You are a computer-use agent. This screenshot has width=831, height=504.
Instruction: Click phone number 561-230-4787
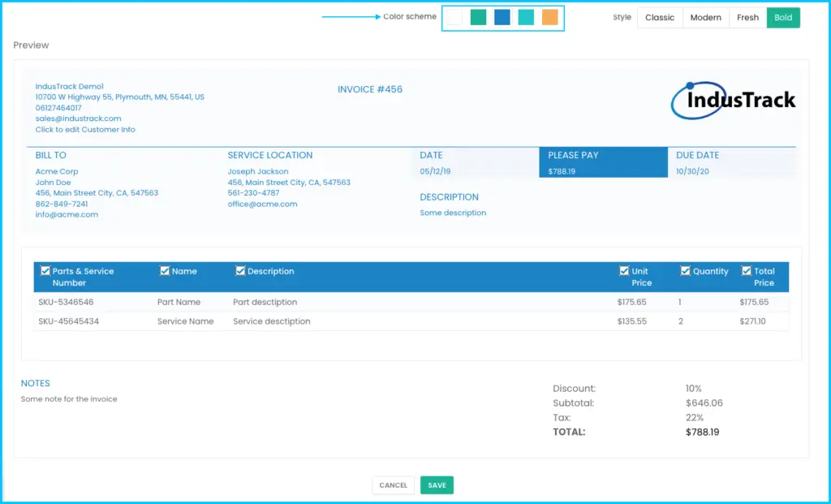[253, 193]
